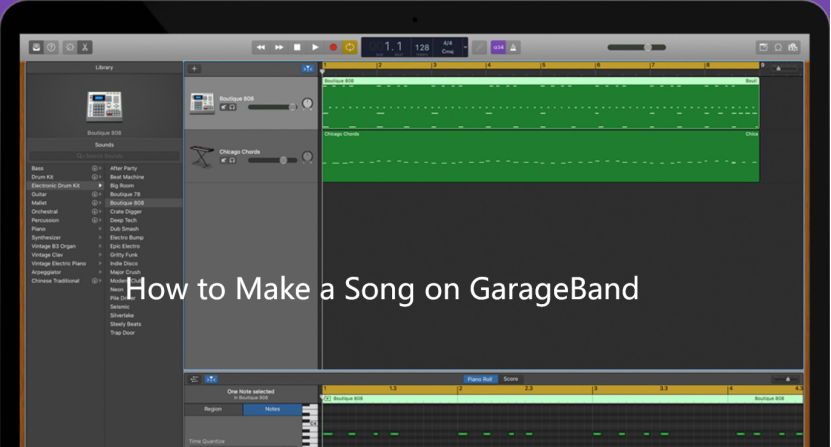831x447 pixels.
Task: Click the Rewind transport button
Action: [x=261, y=47]
